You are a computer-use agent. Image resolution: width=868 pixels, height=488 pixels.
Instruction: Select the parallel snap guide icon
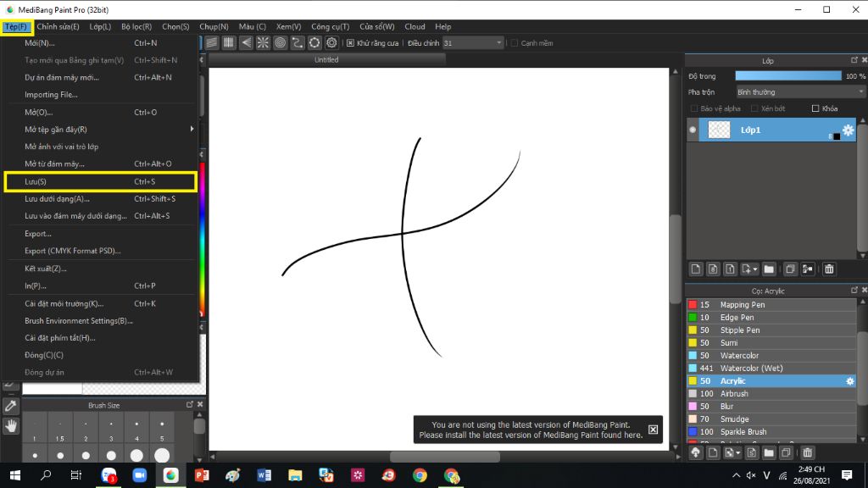tap(212, 42)
